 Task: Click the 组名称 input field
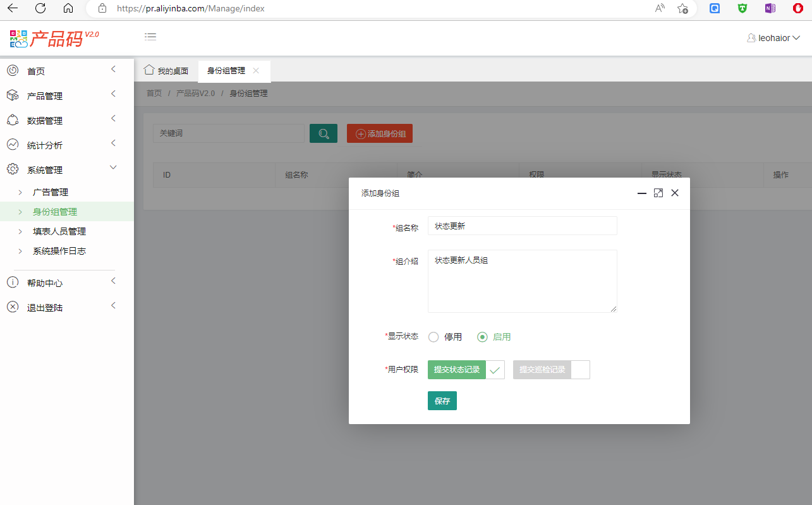coord(522,226)
